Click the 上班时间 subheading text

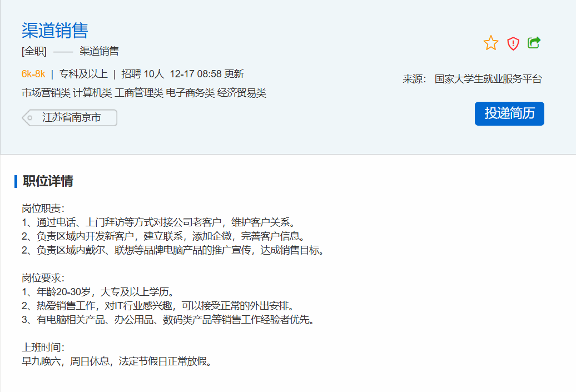[43, 348]
